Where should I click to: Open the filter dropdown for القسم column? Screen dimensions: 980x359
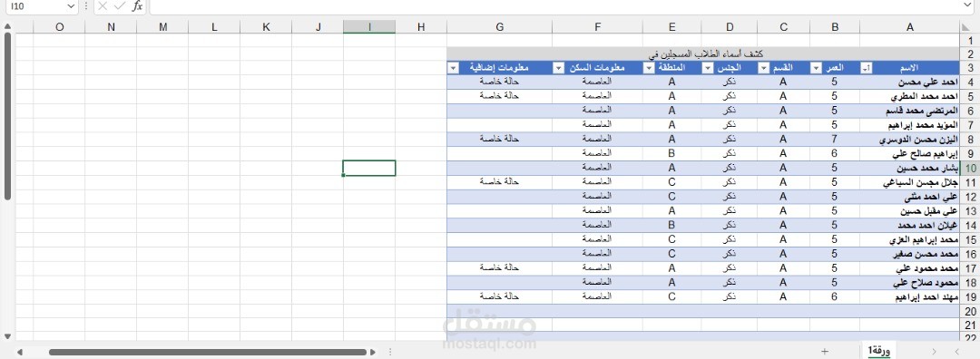(763, 68)
